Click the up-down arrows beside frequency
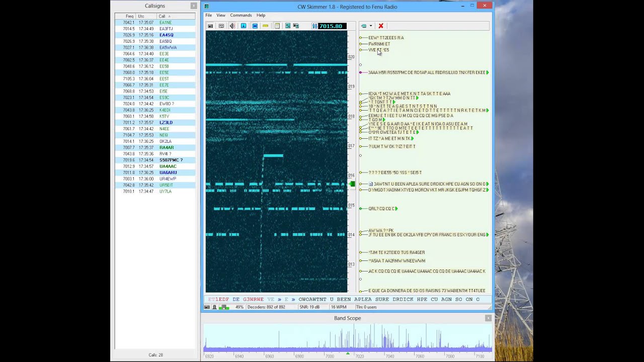 click(314, 26)
